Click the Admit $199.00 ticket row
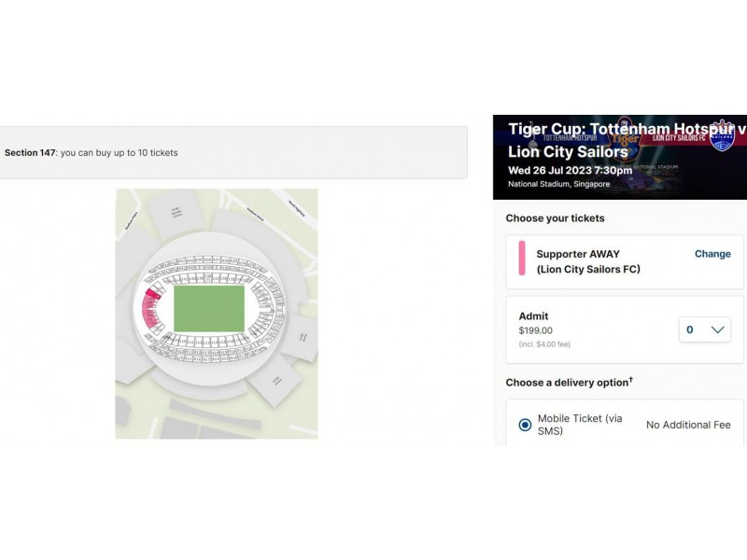Viewport: 747px width, 560px height. (625, 329)
